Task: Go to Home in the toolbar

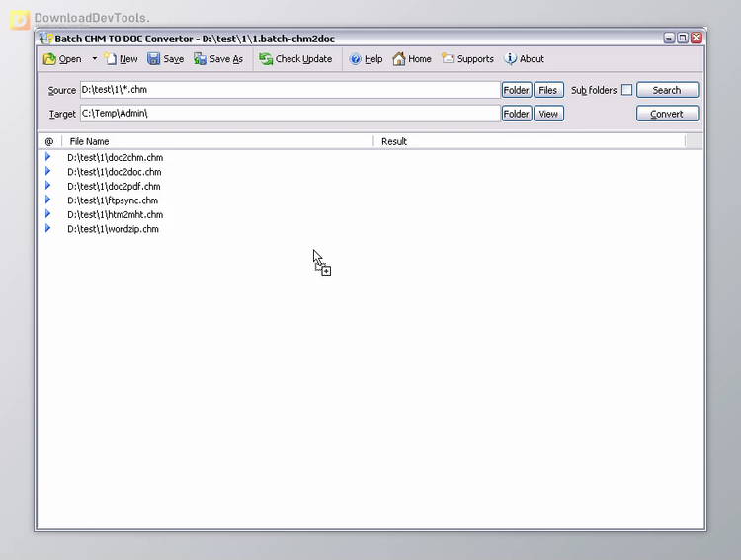Action: click(412, 59)
